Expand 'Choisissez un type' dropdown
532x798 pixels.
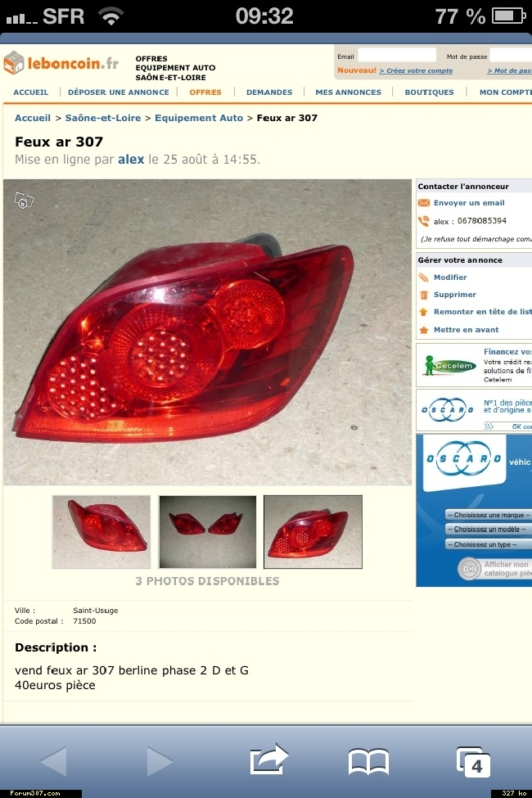pyautogui.click(x=489, y=544)
